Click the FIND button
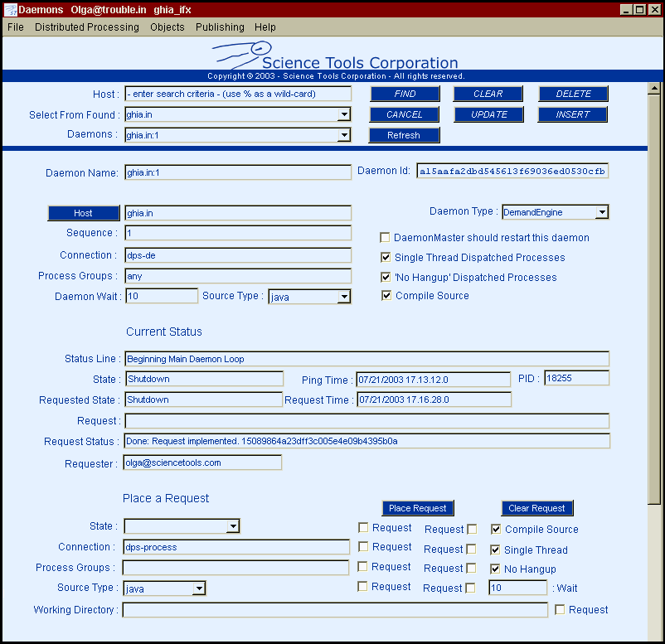665x644 pixels. 405,94
